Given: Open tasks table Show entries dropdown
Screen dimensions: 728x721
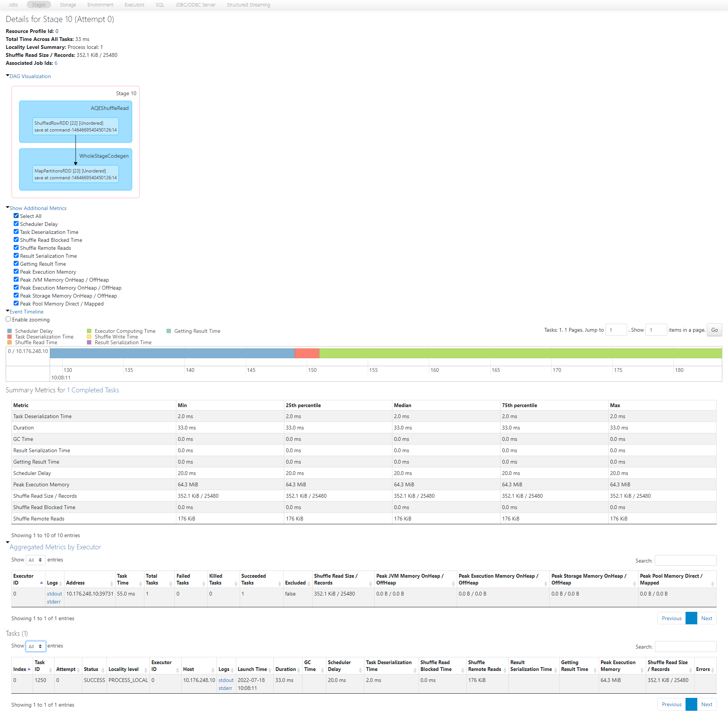Looking at the screenshot, I should (36, 646).
